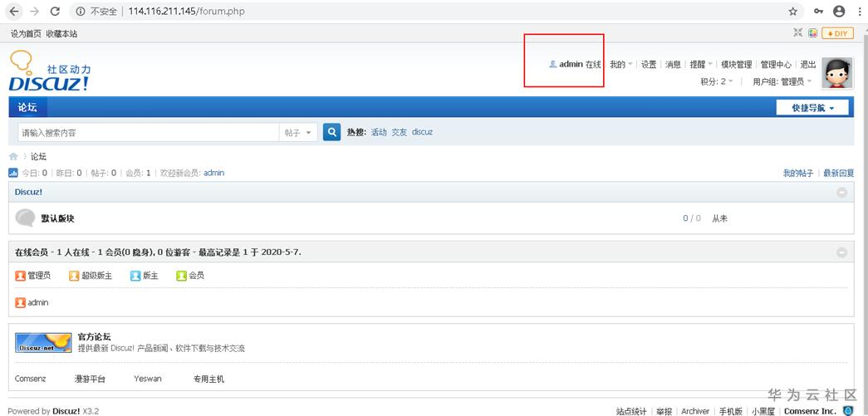Image resolution: width=868 pixels, height=416 pixels.
Task: Open Chrome three-dot menu
Action: pos(859,11)
